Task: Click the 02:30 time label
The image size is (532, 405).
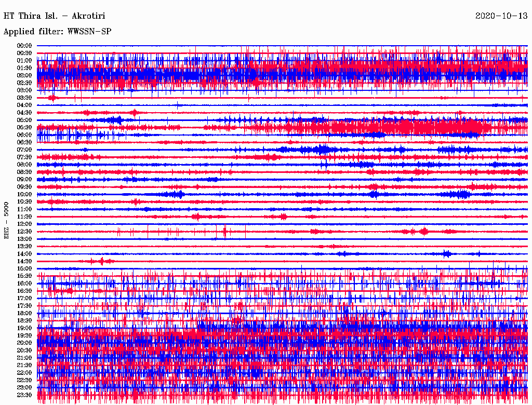Action: pos(24,83)
